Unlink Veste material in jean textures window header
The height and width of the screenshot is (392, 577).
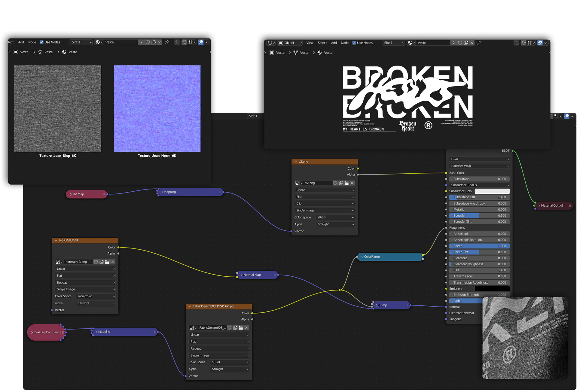tap(160, 42)
